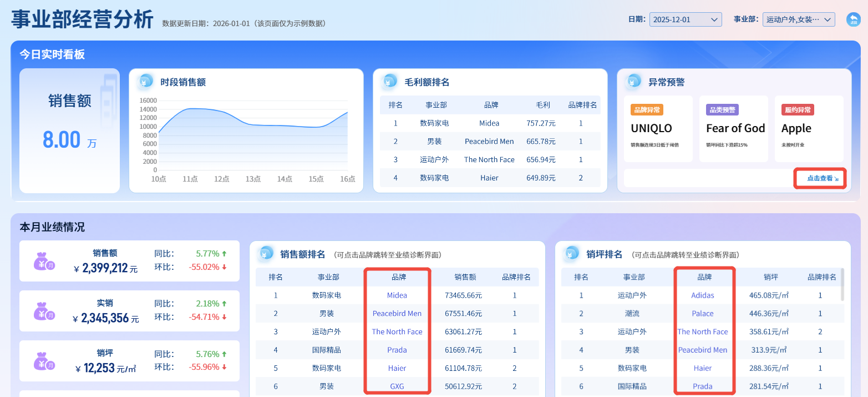Screen dimensions: 868x397
Task: Open The North Face in 销售额排名 table
Action: (x=397, y=332)
